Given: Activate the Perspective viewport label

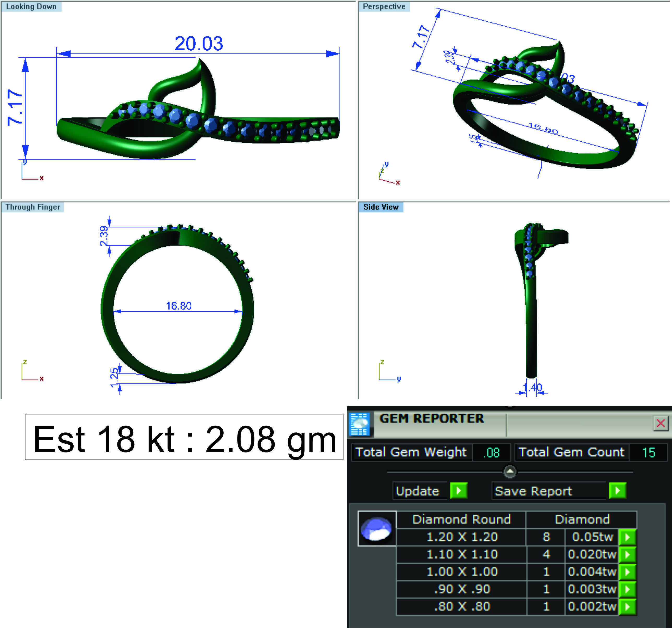Looking at the screenshot, I should [x=384, y=7].
